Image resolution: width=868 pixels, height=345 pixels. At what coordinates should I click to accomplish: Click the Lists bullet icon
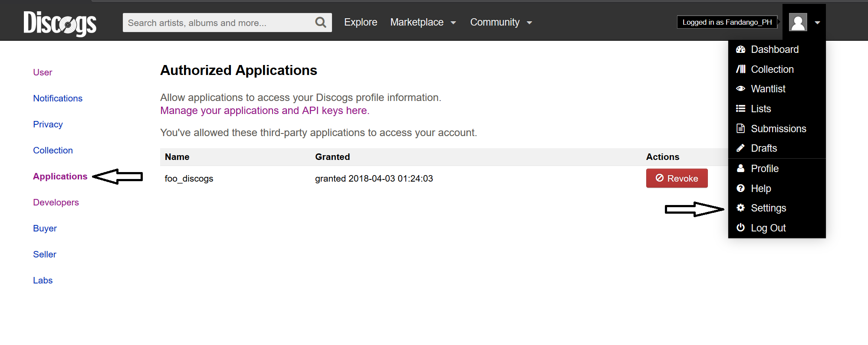740,109
